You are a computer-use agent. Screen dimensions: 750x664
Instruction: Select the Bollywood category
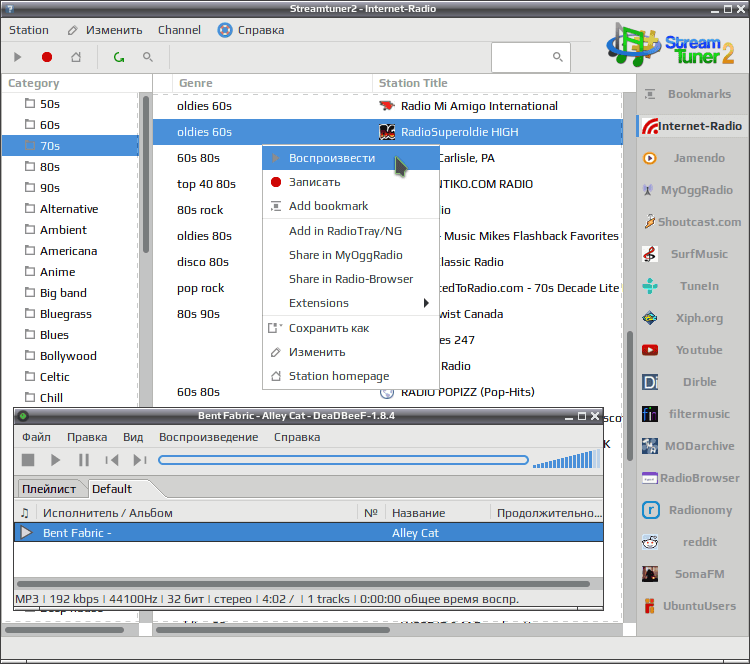pos(70,356)
